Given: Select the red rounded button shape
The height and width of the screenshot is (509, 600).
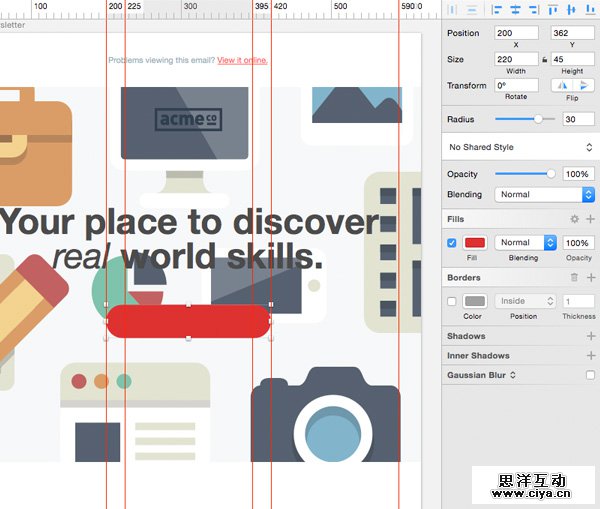Looking at the screenshot, I should point(188,321).
